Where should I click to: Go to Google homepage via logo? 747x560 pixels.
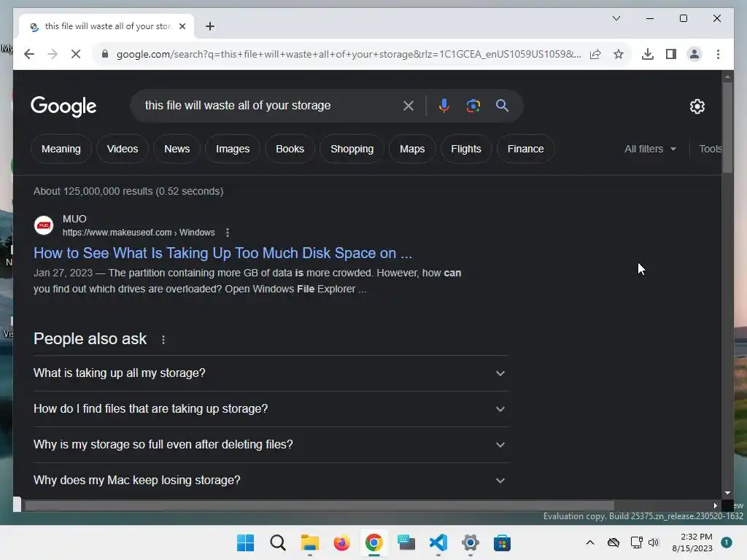pos(63,106)
